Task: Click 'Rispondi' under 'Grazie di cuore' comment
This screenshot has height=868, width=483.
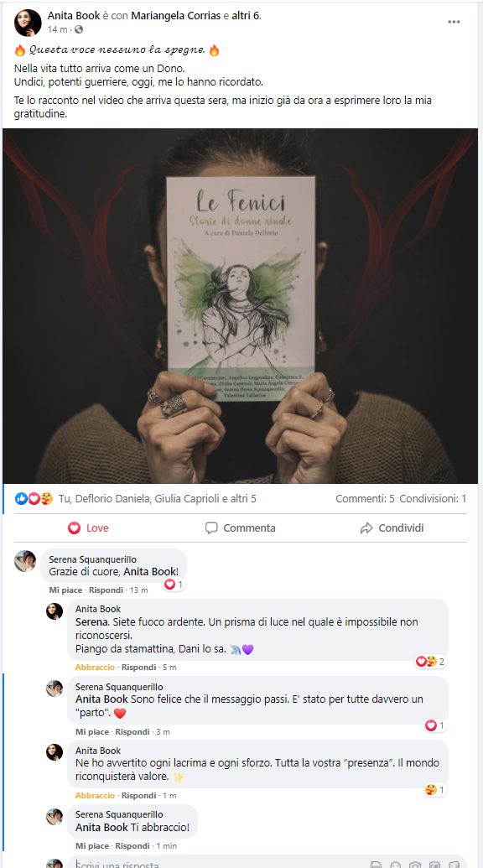Action: pos(106,590)
